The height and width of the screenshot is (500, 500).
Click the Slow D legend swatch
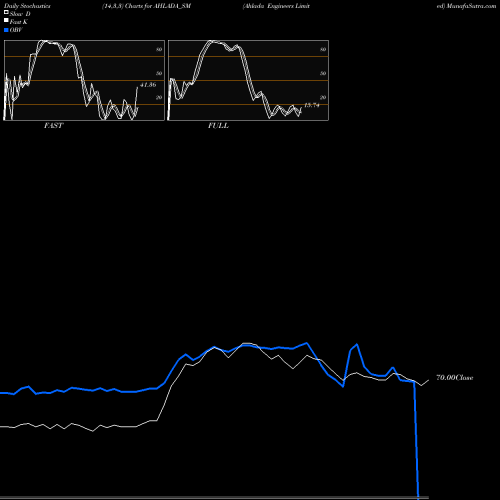tap(6, 12)
